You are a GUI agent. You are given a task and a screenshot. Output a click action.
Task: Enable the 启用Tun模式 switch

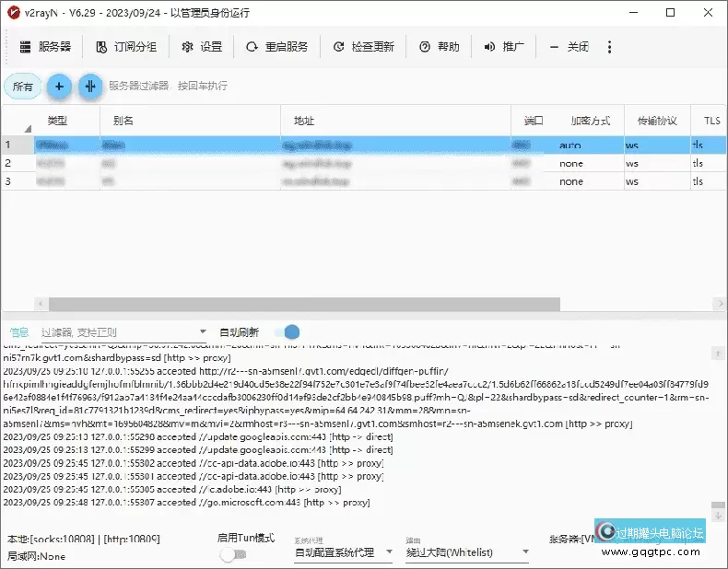[233, 554]
